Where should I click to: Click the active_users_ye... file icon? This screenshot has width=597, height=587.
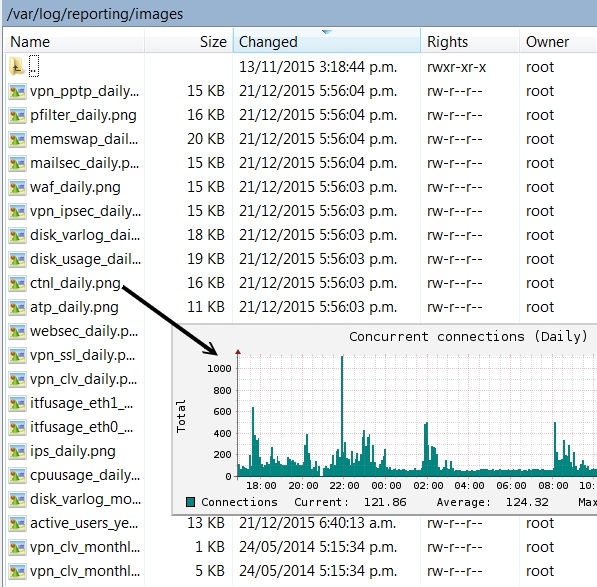(x=18, y=523)
